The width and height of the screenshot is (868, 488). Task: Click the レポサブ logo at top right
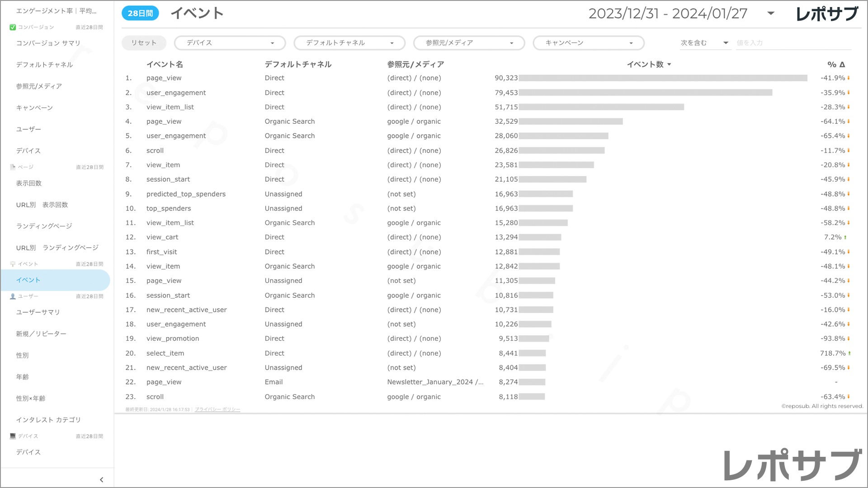(826, 14)
